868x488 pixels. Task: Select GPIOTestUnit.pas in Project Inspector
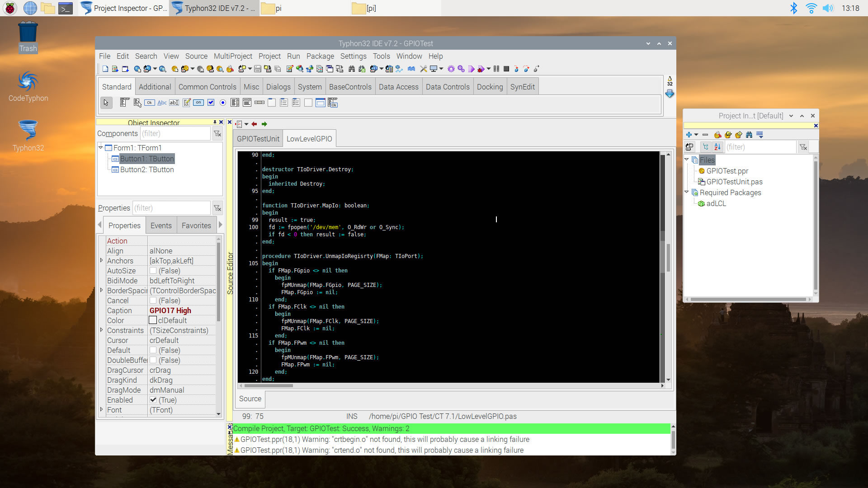tap(734, 182)
